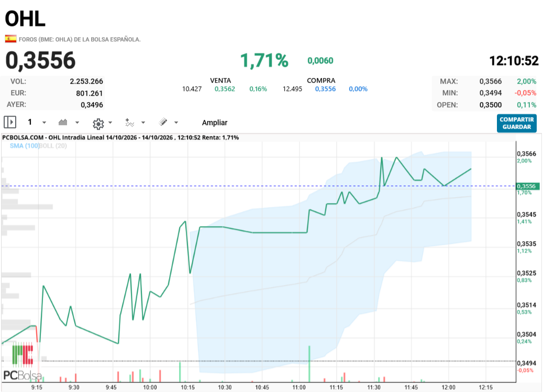The image size is (543, 392).
Task: Click the VENTA volume 10.427
Action: coord(192,89)
